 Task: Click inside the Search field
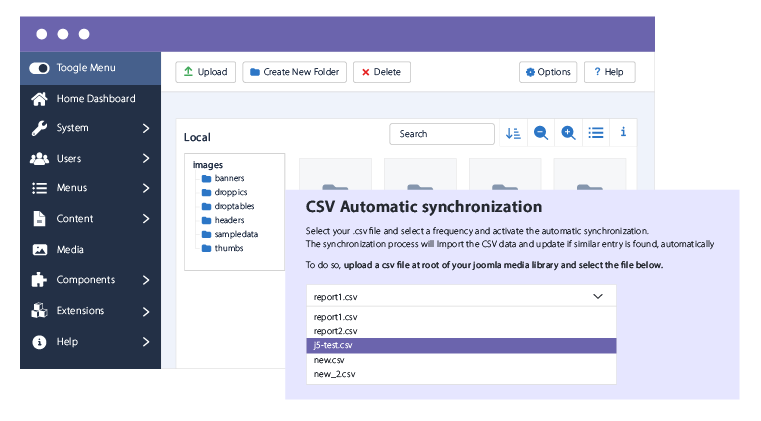441,134
